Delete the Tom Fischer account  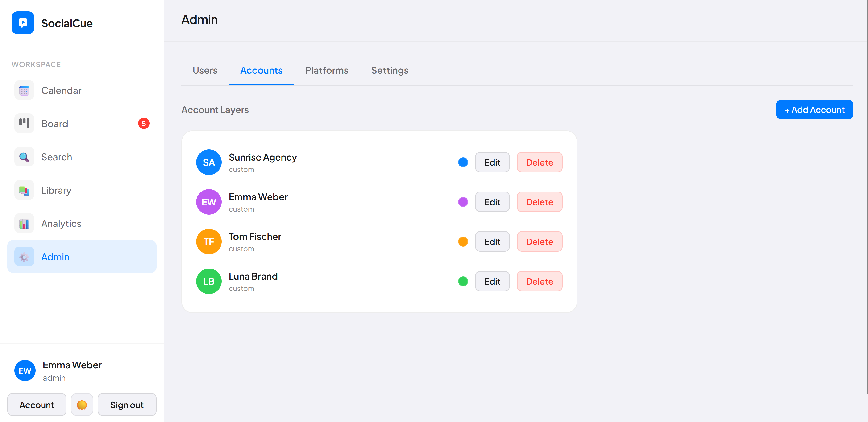pos(539,242)
